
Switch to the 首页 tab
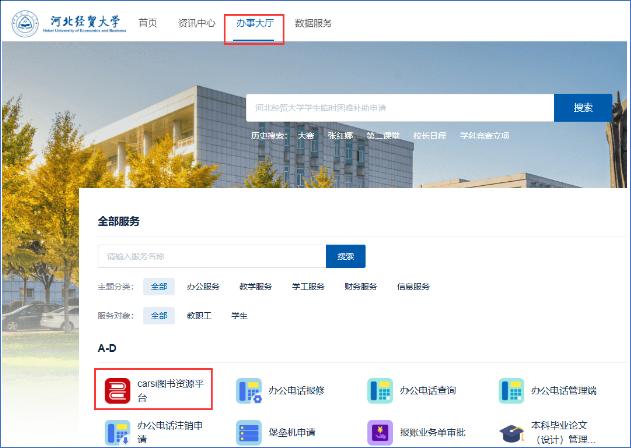[x=148, y=23]
